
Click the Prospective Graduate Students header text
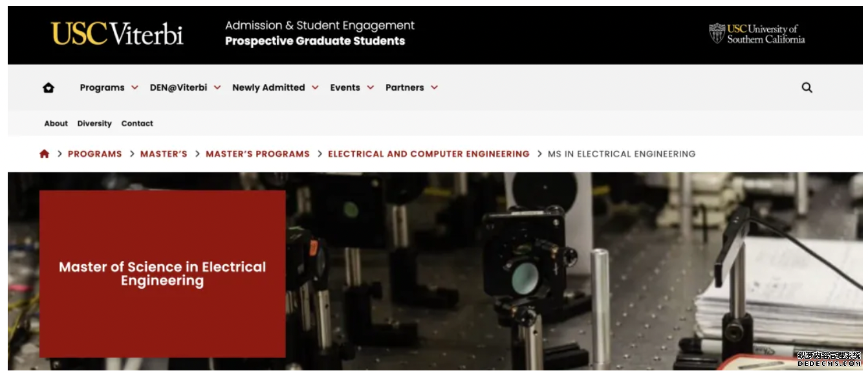pos(315,41)
